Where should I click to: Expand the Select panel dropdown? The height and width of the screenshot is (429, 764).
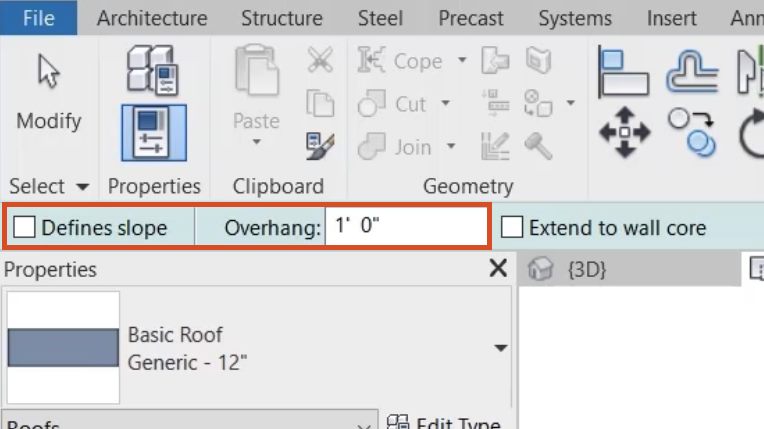83,186
